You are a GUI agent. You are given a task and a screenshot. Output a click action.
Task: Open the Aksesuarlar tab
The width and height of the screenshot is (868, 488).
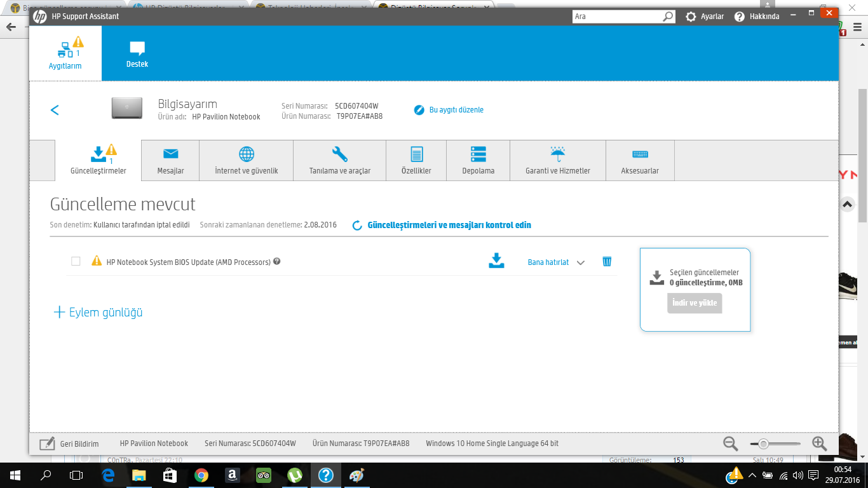[640, 160]
